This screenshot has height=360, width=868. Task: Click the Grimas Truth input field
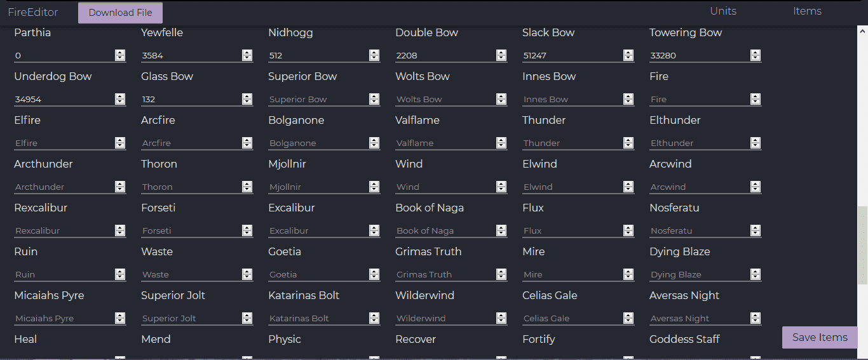(x=445, y=274)
